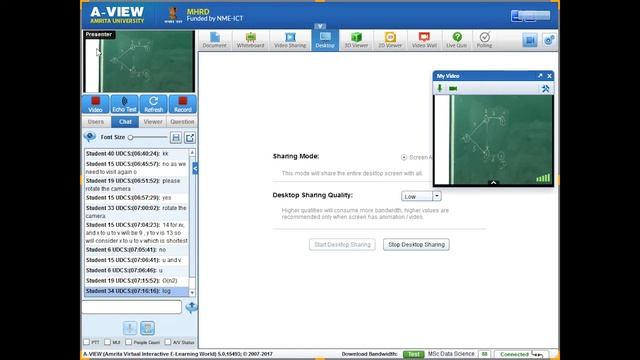This screenshot has width=640, height=360.
Task: Click the chat message input field
Action: pyautogui.click(x=131, y=307)
